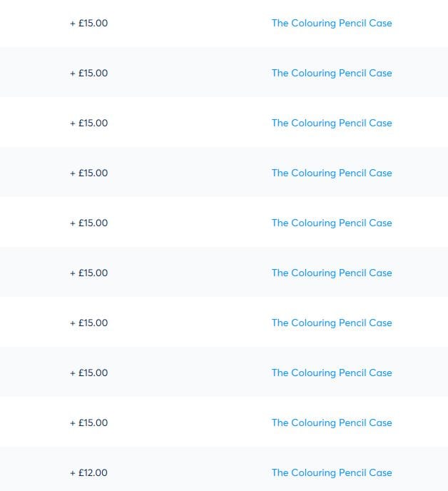
Task: Click the + £15.00 amount in the sixth row
Action: [x=89, y=273]
